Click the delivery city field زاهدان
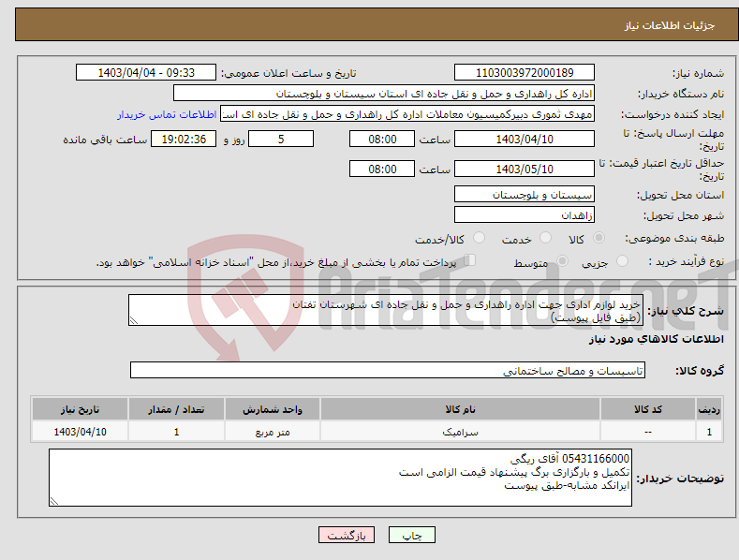The height and width of the screenshot is (560, 739). [525, 215]
